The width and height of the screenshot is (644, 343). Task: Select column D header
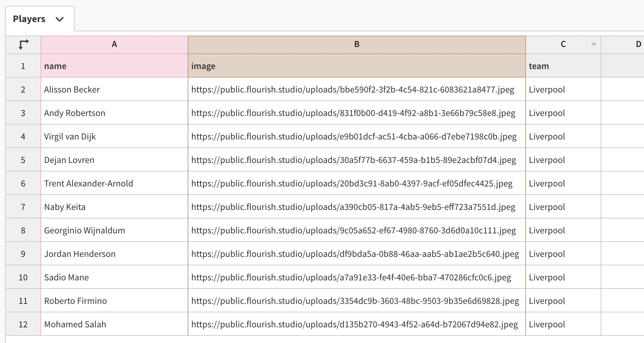(x=622, y=44)
